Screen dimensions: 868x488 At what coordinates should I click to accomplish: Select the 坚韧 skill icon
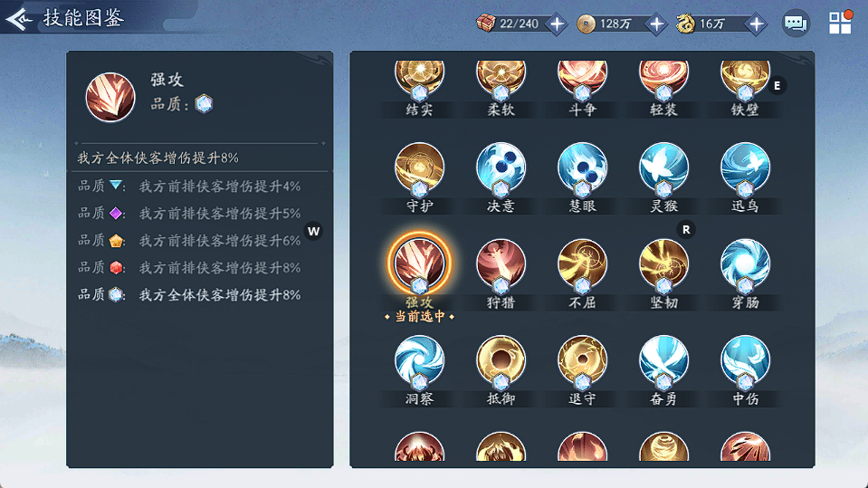663,264
